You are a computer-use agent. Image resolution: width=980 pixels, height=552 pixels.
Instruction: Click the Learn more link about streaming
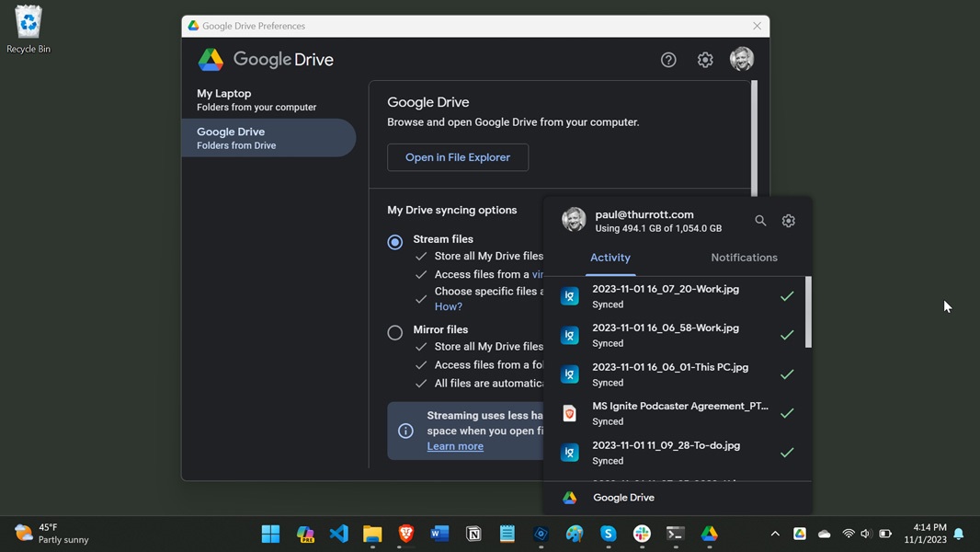click(454, 446)
